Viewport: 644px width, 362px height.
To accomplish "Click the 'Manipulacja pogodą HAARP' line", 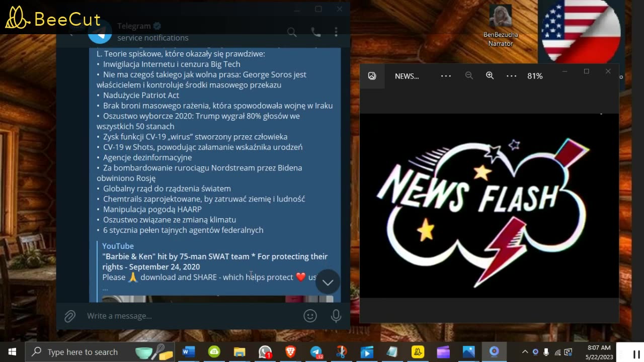I will click(152, 209).
